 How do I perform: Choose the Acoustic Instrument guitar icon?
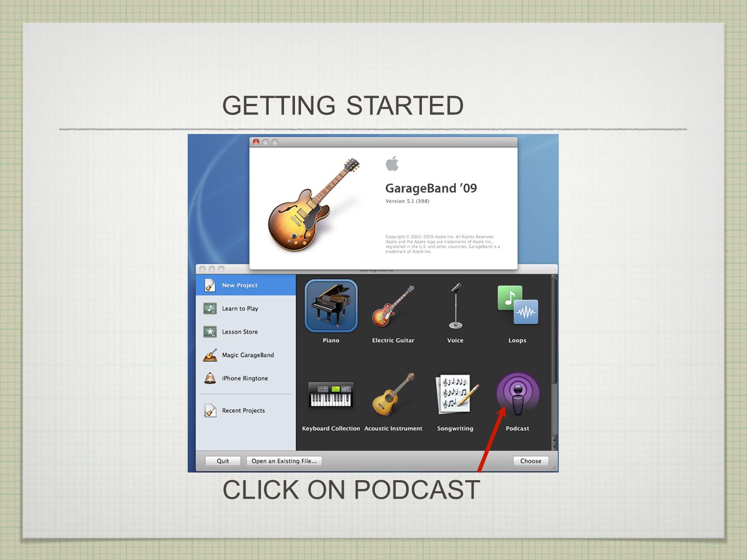point(393,394)
